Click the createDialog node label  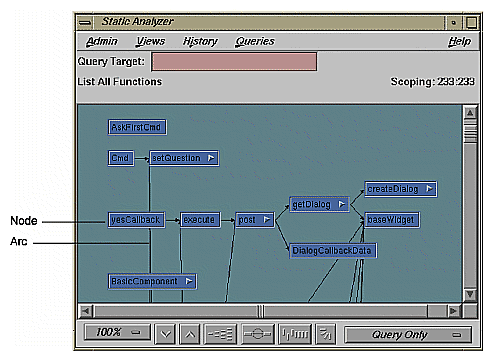(x=392, y=189)
